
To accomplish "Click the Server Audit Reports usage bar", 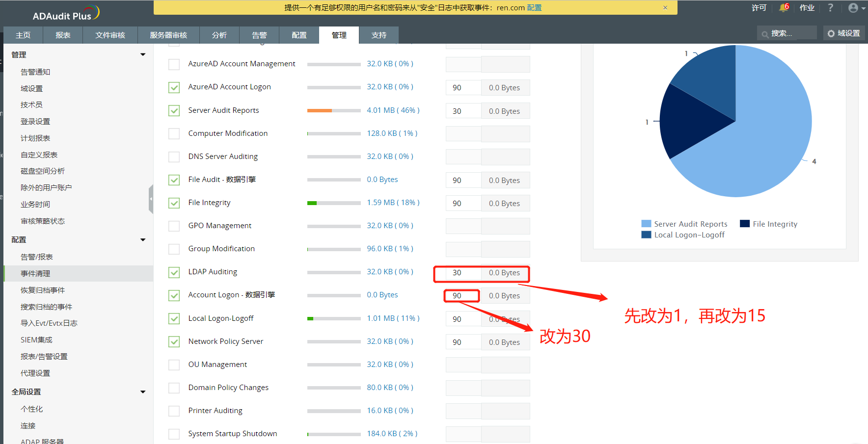I will point(334,110).
